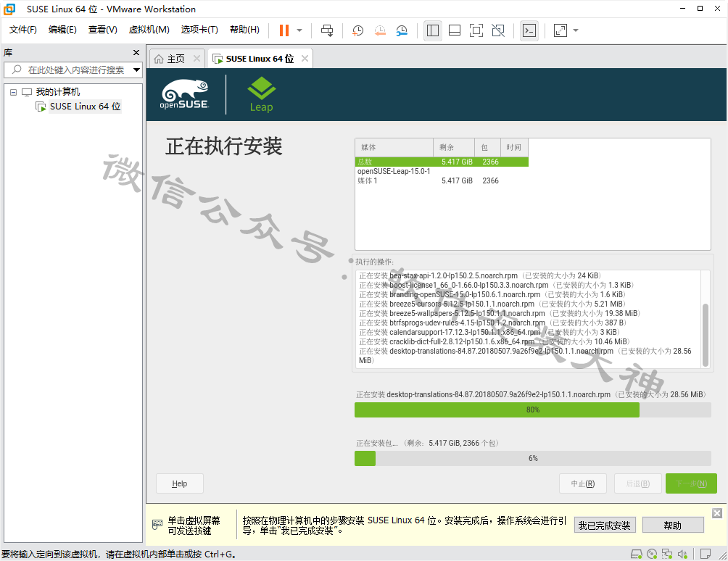Click the log line for boost-license1_66_0 package
Image resolution: width=728 pixels, height=561 pixels.
pyautogui.click(x=496, y=285)
